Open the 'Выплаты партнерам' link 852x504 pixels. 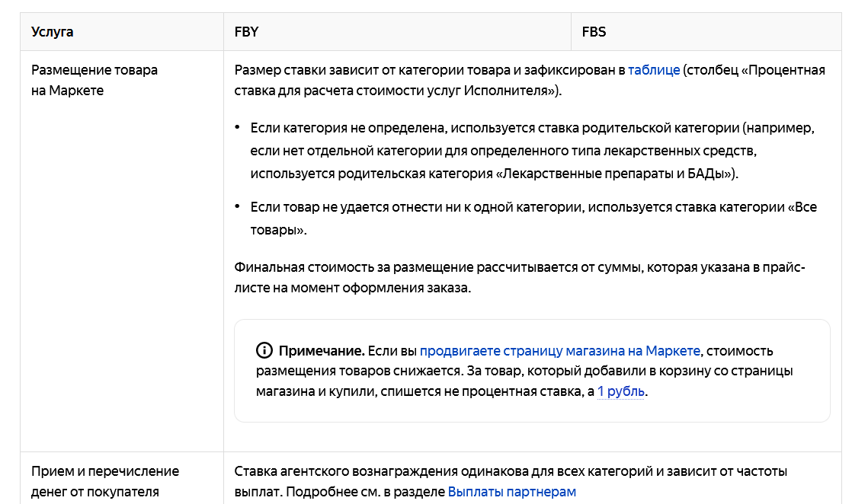coord(512,492)
